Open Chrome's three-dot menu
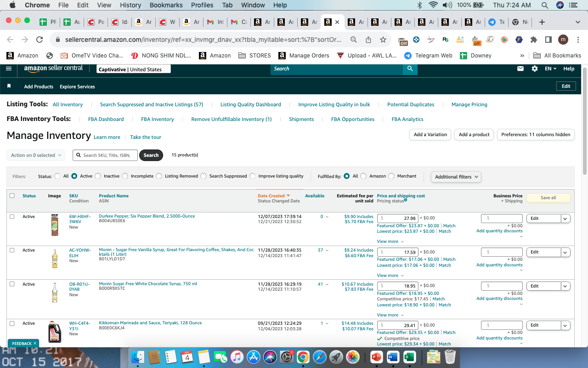The height and width of the screenshot is (368, 588). click(577, 40)
